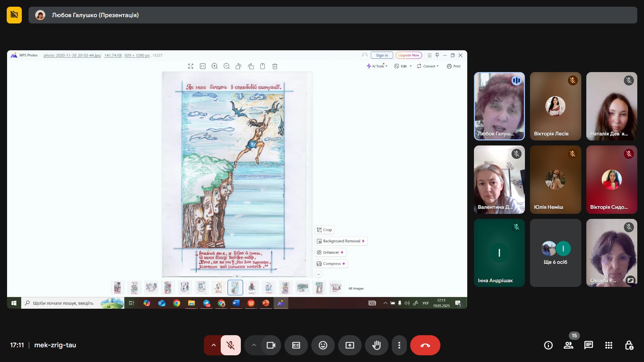The image size is (644, 362).
Task: Open the last filmstrip thumbnail before All Images
Action: tap(335, 288)
